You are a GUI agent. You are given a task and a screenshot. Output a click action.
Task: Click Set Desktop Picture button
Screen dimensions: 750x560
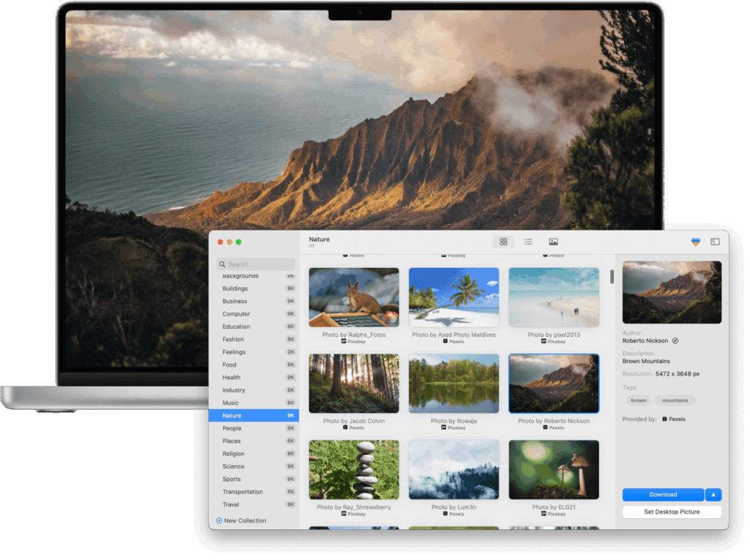[x=672, y=512]
